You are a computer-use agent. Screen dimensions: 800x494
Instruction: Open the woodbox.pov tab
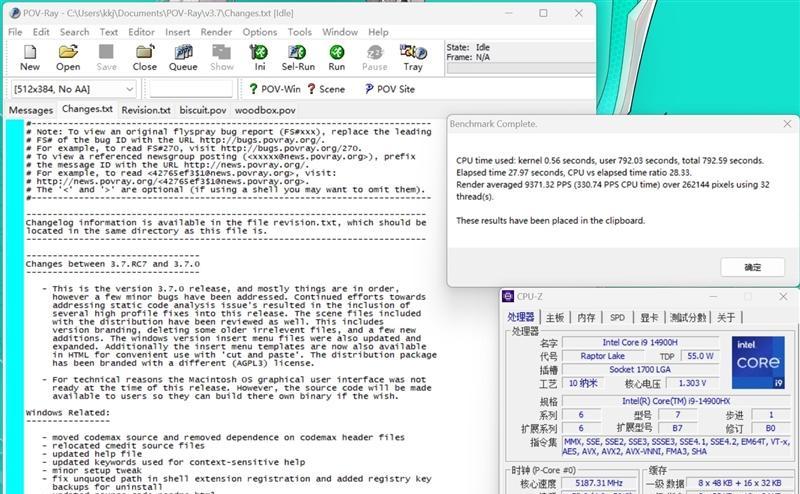coord(265,110)
